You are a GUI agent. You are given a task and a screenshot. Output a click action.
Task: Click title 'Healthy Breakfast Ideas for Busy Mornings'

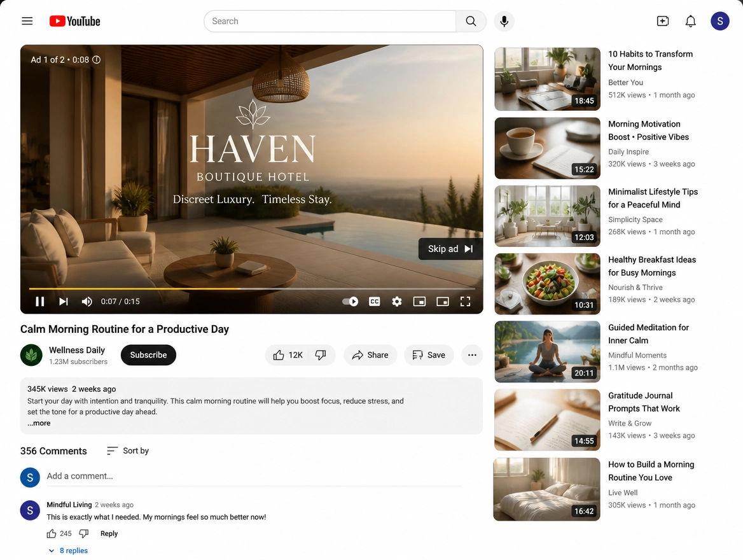652,266
